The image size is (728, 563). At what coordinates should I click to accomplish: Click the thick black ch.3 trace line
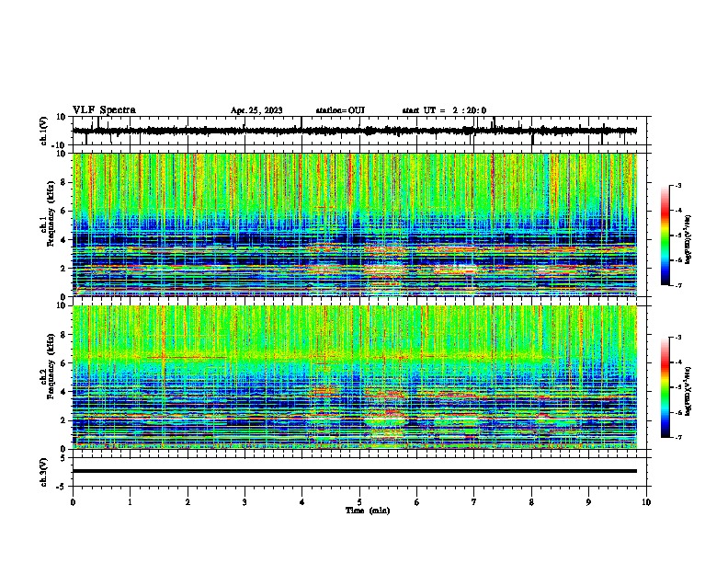coord(355,471)
